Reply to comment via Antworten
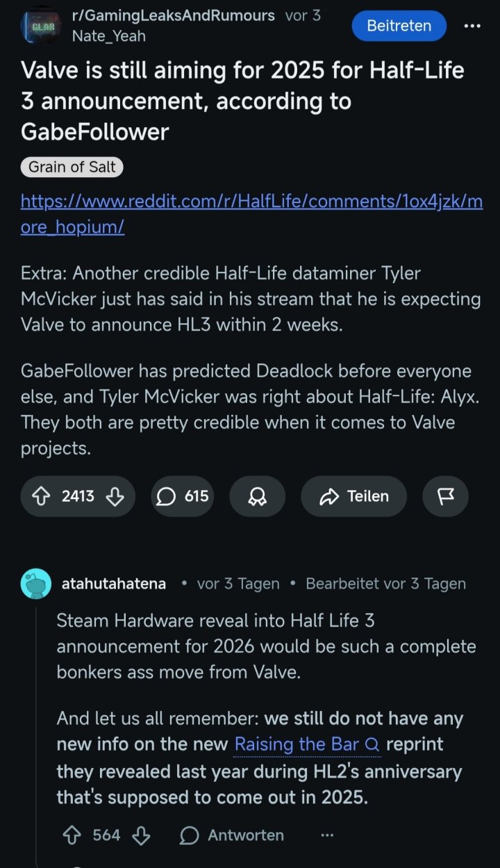500x868 pixels. [232, 835]
